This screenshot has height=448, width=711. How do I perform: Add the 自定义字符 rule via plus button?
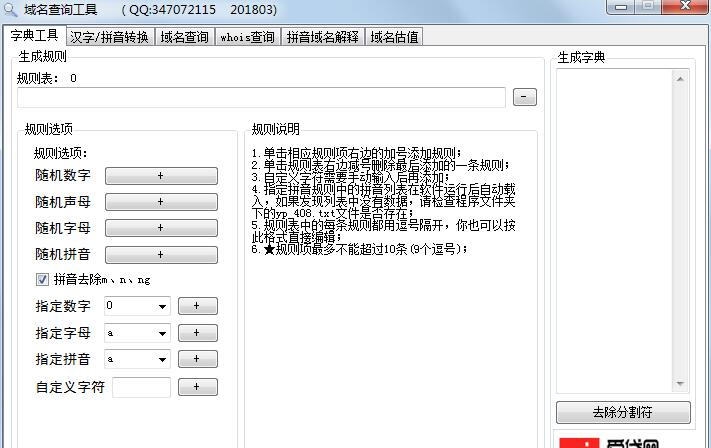tap(197, 387)
